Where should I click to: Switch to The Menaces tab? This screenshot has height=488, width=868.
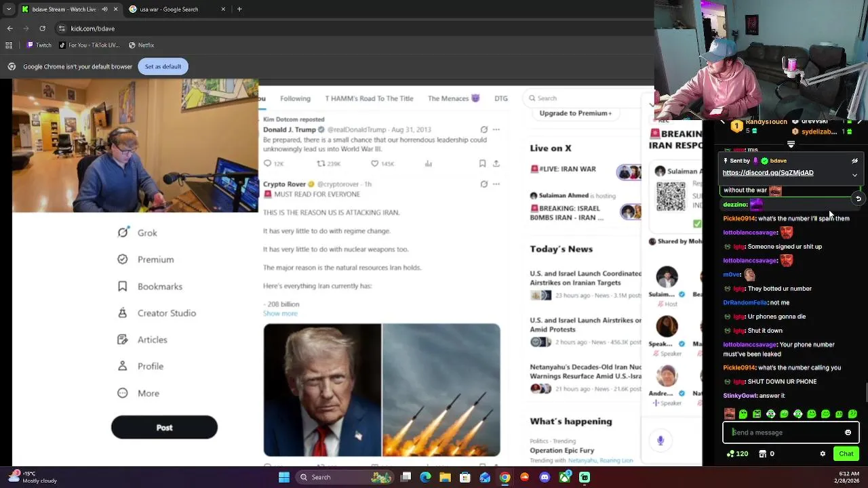[x=454, y=98]
